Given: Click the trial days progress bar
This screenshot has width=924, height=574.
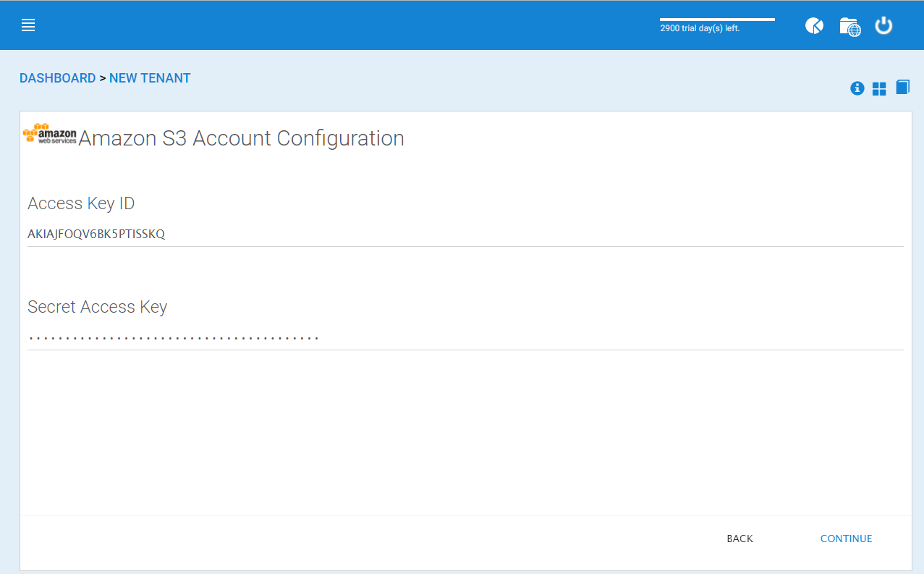Looking at the screenshot, I should pyautogui.click(x=717, y=20).
